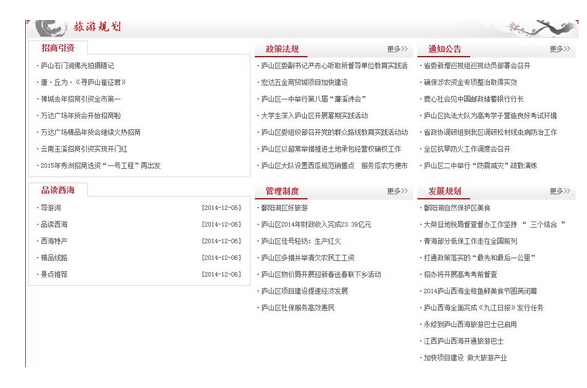Open the 景点推荐 entry

[54, 275]
